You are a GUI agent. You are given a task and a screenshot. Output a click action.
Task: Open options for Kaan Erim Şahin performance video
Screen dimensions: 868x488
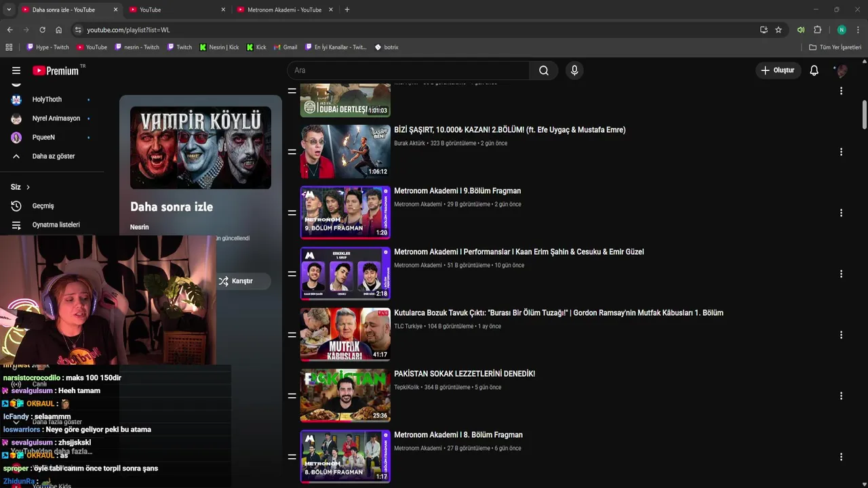tap(842, 274)
